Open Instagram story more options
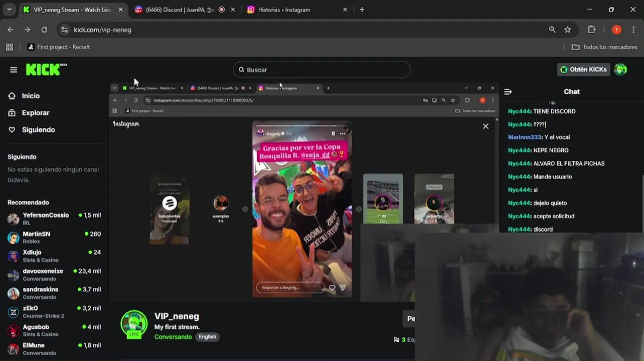644x361 pixels. click(x=343, y=133)
